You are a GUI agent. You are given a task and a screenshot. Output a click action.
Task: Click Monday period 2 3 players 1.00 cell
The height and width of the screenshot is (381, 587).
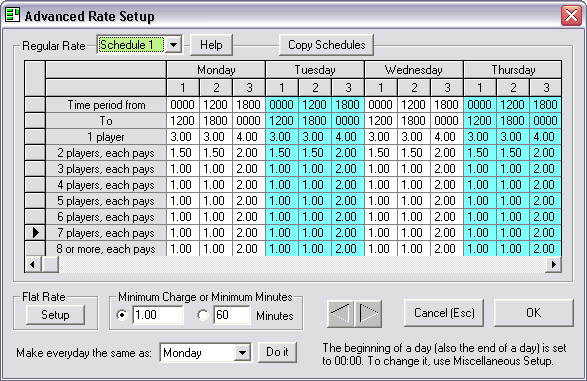point(216,169)
